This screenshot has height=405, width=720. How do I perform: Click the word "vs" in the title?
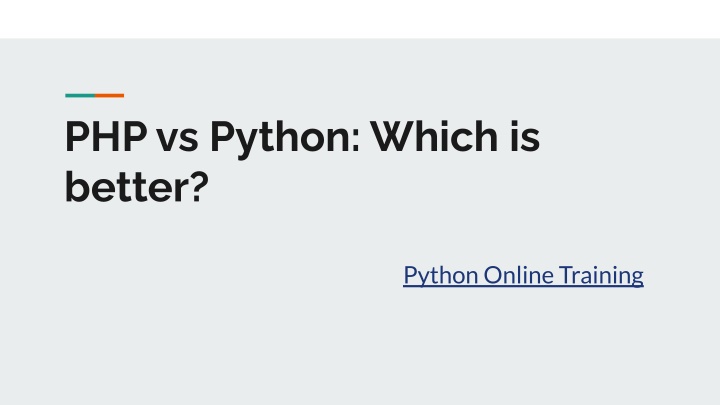[x=177, y=140]
